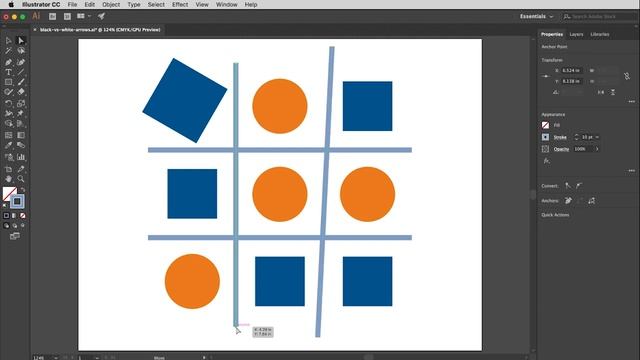This screenshot has height=360, width=640.
Task: Select the Selection (black arrow) tool
Action: pyautogui.click(x=9, y=40)
